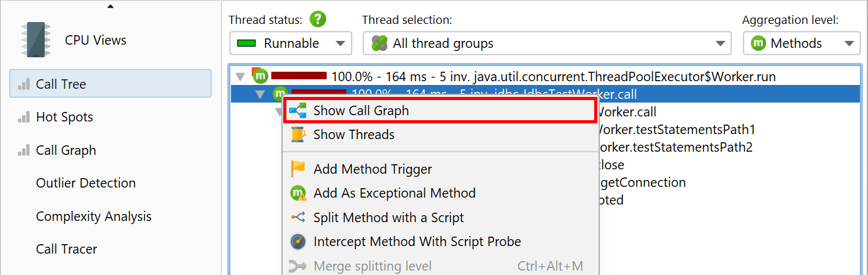Open the Thread status Runnable dropdown
Image resolution: width=868 pixels, height=275 pixels.
tap(290, 43)
